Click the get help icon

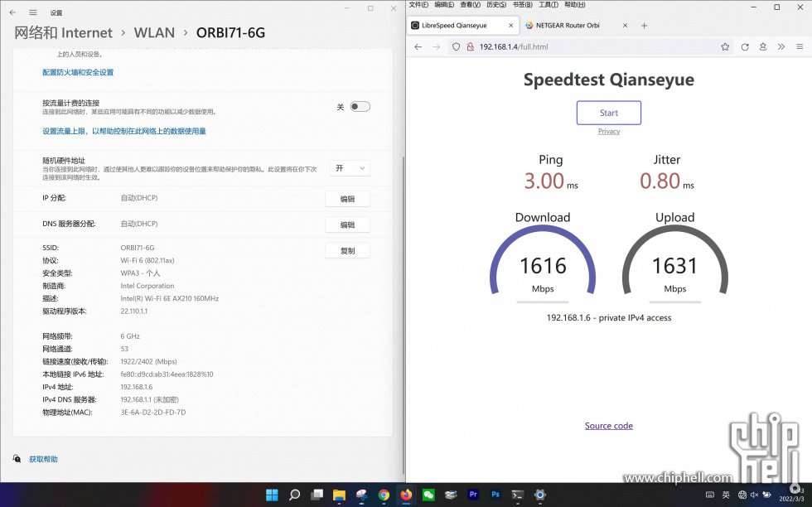click(x=17, y=459)
